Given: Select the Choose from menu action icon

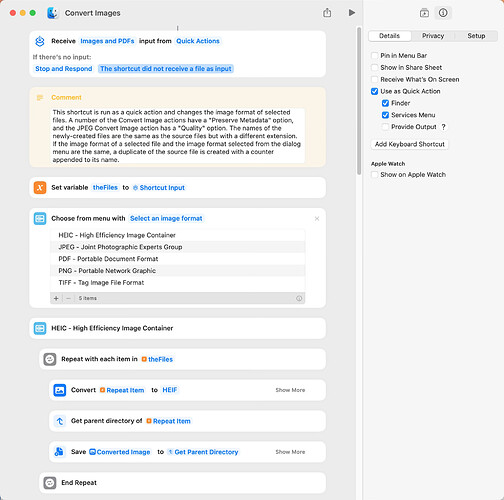Looking at the screenshot, I should pyautogui.click(x=40, y=219).
